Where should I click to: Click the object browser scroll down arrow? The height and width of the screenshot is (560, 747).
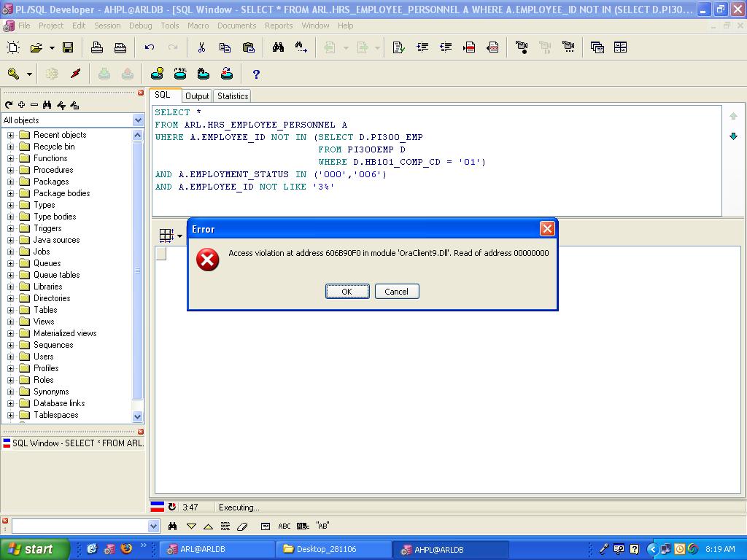pos(138,416)
